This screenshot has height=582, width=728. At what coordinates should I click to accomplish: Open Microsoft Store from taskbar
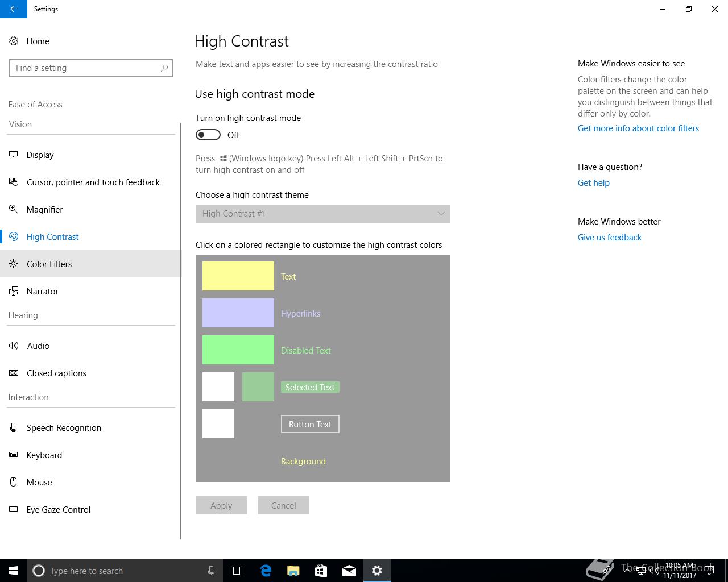coord(321,571)
